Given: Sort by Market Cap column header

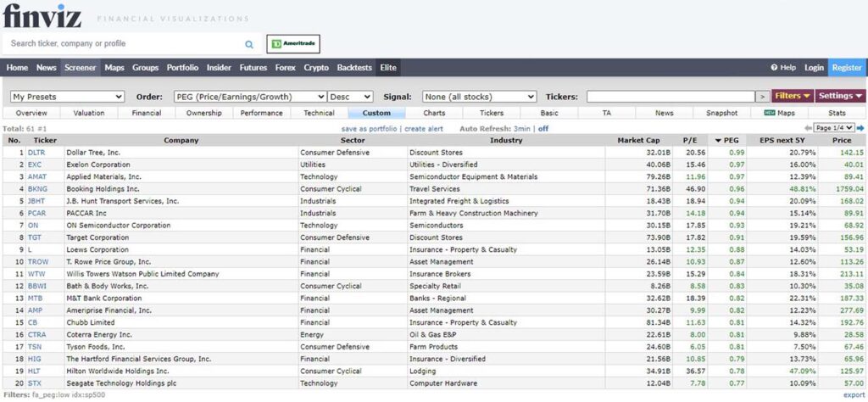Looking at the screenshot, I should (x=638, y=140).
